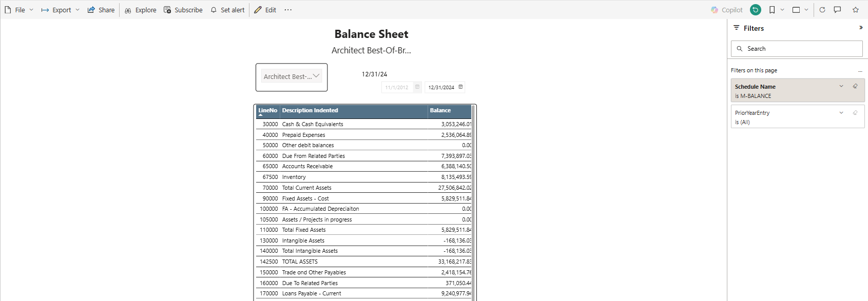Open the Bookmarks icon
Screen dimensions: 868x301
(x=772, y=10)
